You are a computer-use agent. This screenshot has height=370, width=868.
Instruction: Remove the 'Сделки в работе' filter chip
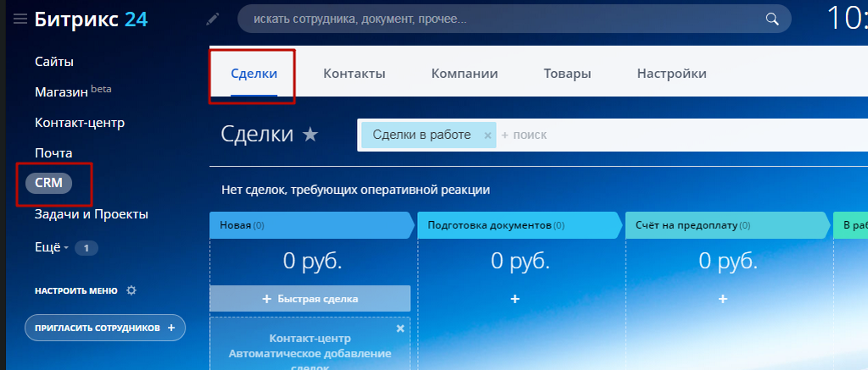pos(487,135)
